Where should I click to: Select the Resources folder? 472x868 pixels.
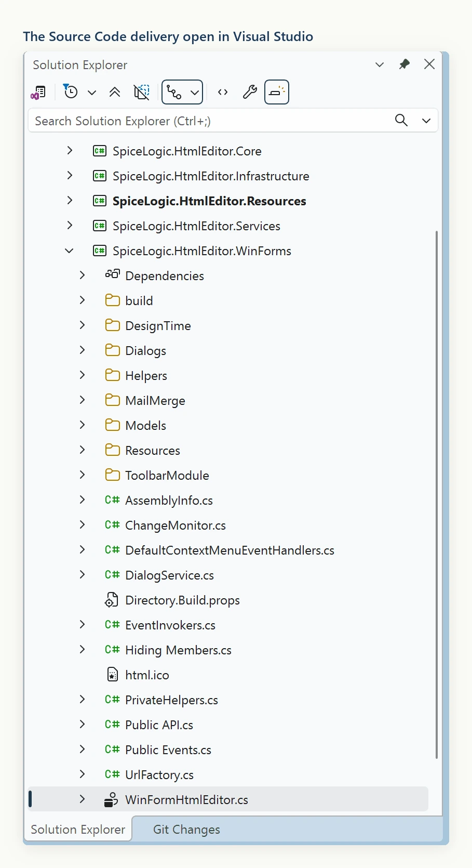153,451
